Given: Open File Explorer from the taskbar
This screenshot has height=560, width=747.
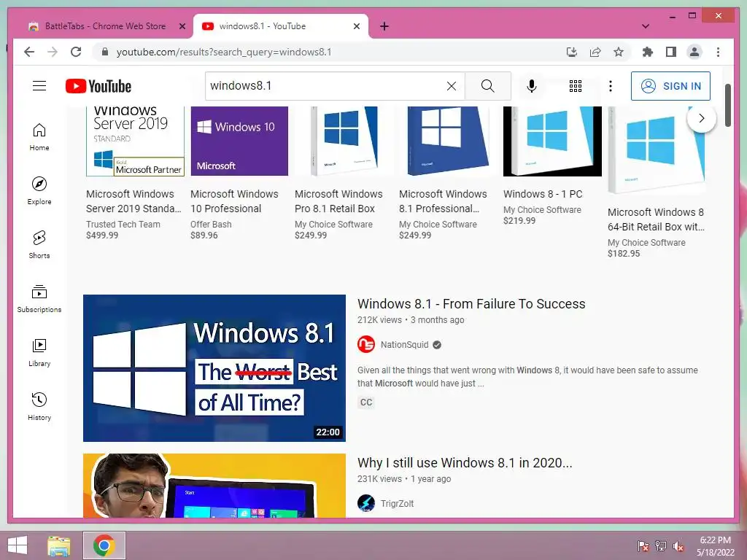Looking at the screenshot, I should 59,545.
